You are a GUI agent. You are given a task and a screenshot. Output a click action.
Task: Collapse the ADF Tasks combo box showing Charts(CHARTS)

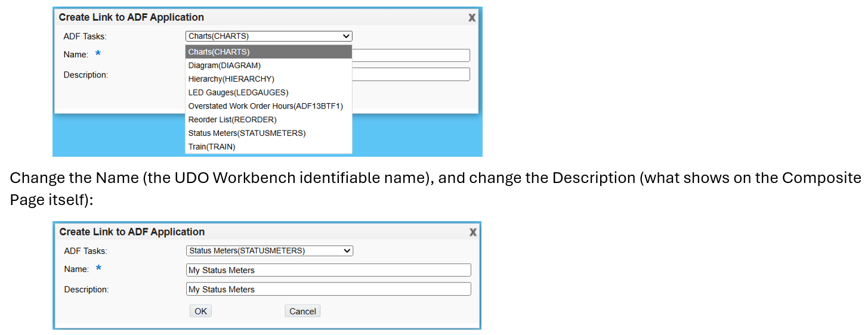(268, 36)
